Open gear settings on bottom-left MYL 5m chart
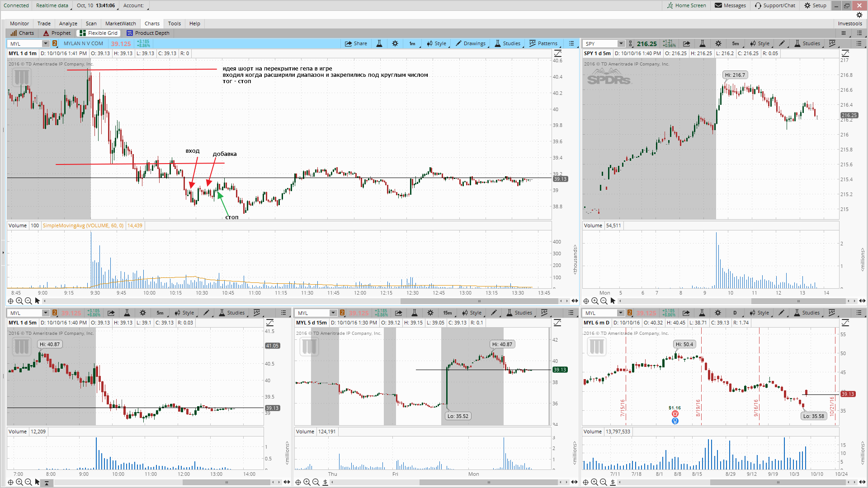 pyautogui.click(x=143, y=313)
